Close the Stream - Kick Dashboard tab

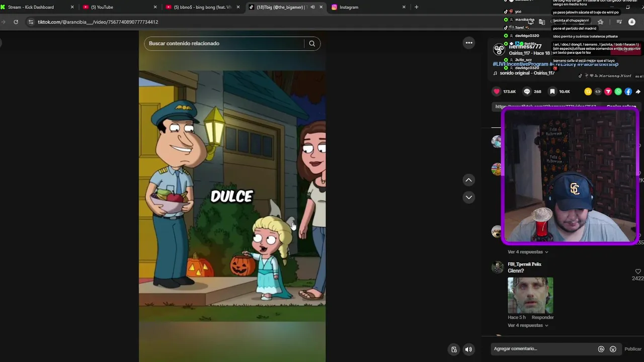[x=72, y=7]
